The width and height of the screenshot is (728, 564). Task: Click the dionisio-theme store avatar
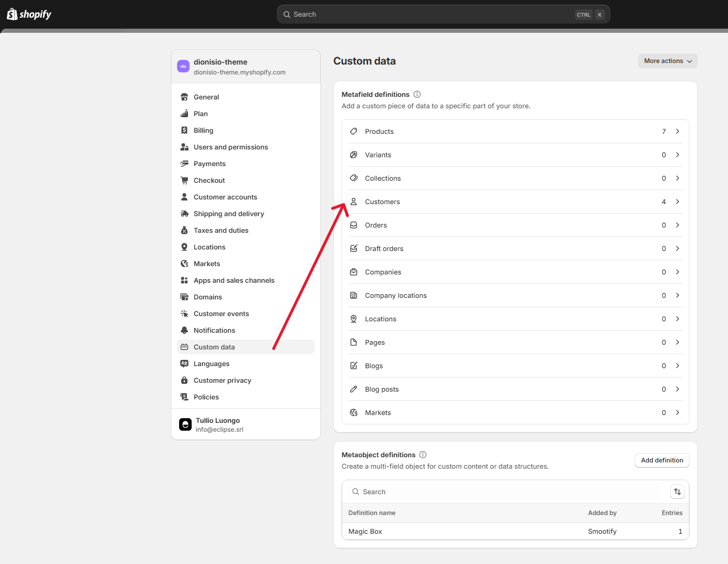(x=183, y=67)
